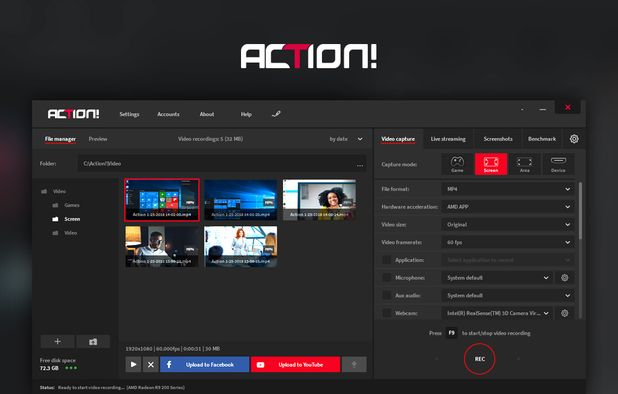618x394 pixels.
Task: Click the free disk space green dots indicator
Action: pos(71,368)
